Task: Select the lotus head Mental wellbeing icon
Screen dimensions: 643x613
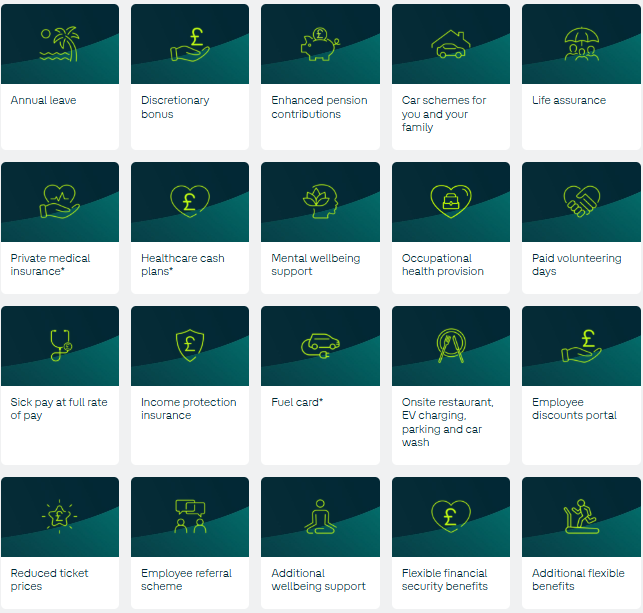Action: pyautogui.click(x=320, y=201)
